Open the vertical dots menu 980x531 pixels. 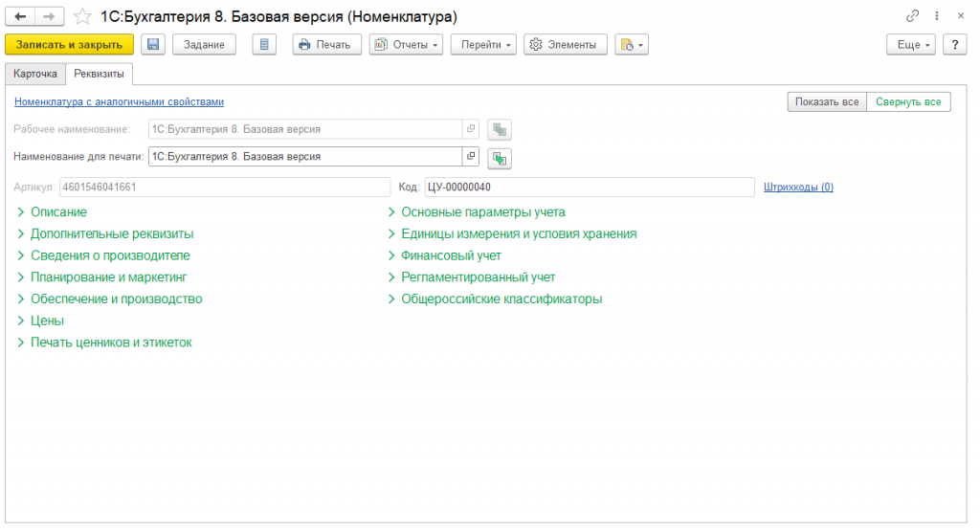pos(936,16)
